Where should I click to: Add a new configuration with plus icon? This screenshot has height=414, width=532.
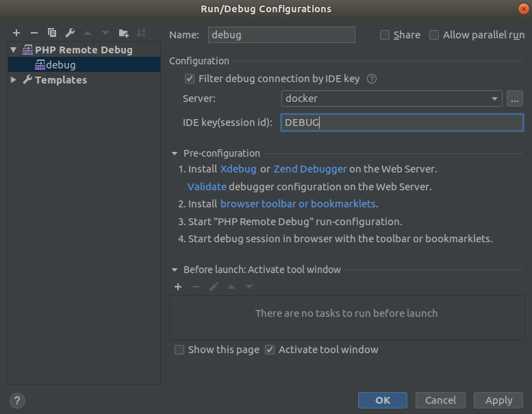(16, 33)
